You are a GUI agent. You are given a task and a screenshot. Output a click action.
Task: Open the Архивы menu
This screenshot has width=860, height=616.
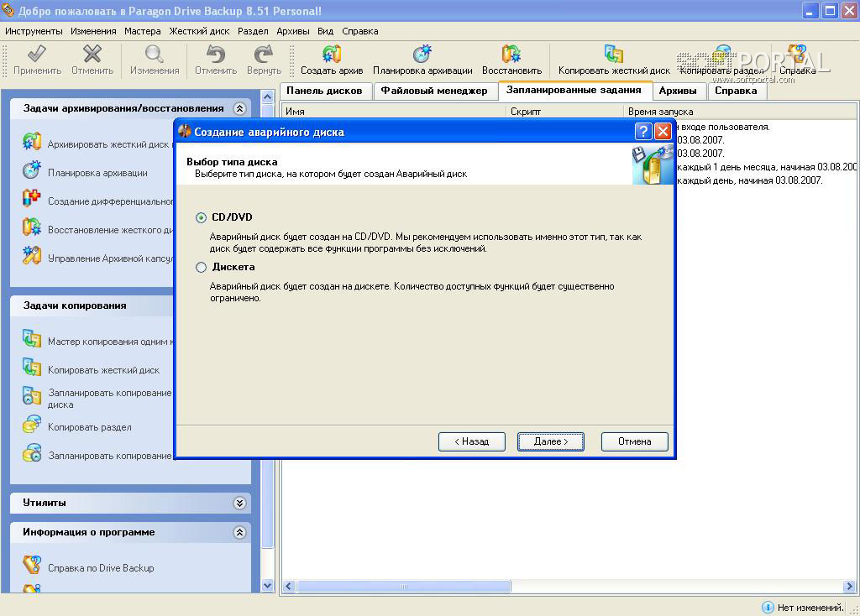(293, 31)
